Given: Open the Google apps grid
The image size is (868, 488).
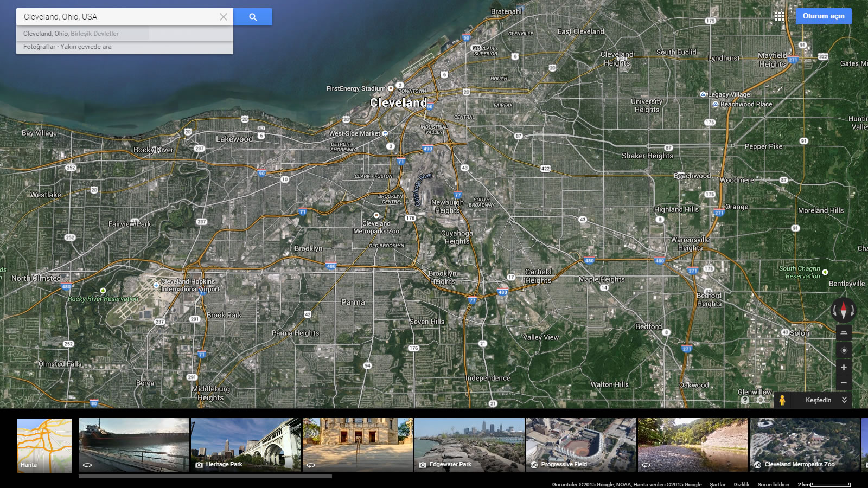Looking at the screenshot, I should [x=779, y=16].
